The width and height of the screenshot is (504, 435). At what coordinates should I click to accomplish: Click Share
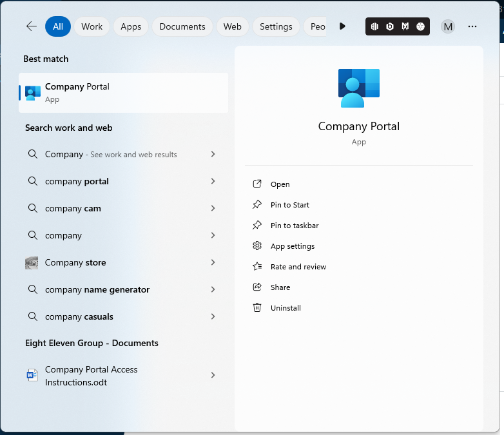pos(280,287)
